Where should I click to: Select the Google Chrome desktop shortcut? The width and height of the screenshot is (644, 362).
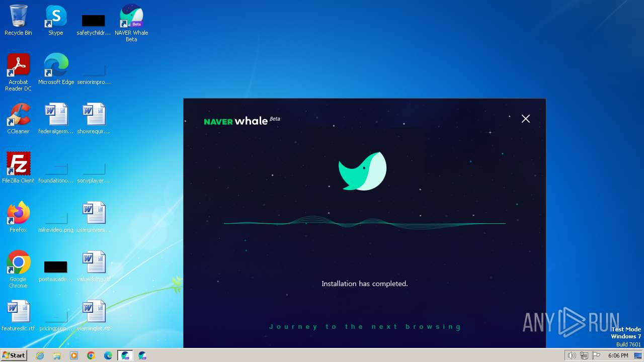point(18,269)
